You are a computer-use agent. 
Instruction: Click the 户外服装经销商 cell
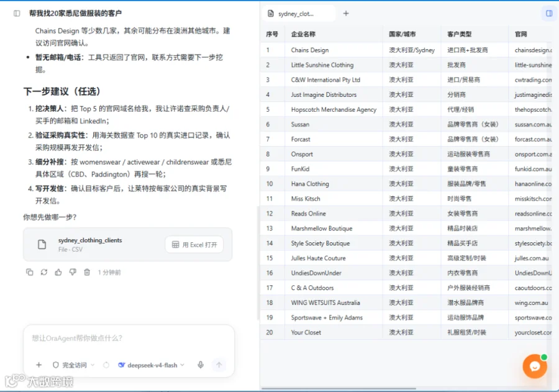pyautogui.click(x=475, y=288)
